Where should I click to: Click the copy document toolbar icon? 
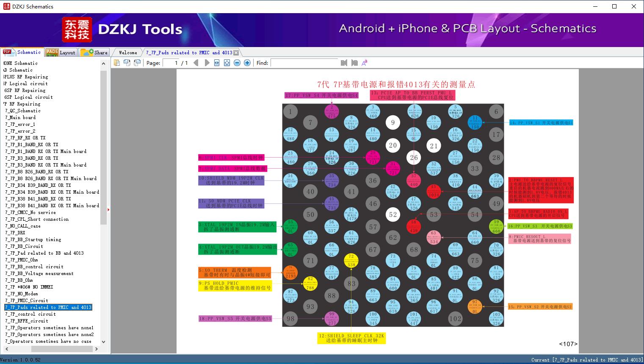117,63
